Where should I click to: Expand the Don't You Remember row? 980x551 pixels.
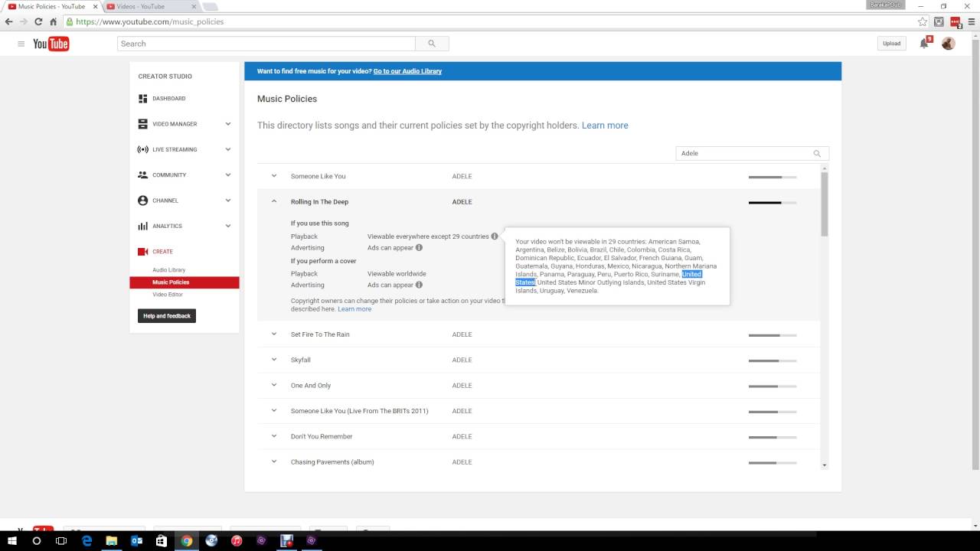tap(274, 436)
